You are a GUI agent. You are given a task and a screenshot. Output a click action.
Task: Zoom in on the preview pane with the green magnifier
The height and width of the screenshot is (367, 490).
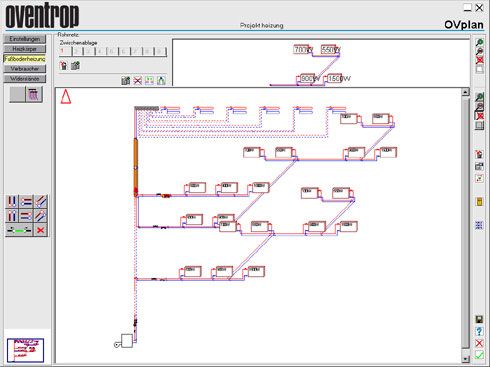click(479, 43)
